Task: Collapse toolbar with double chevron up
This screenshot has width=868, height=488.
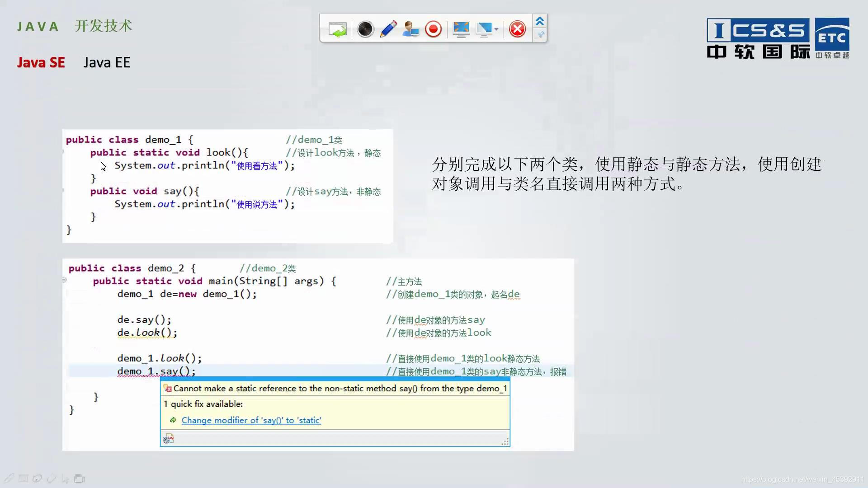Action: 540,21
